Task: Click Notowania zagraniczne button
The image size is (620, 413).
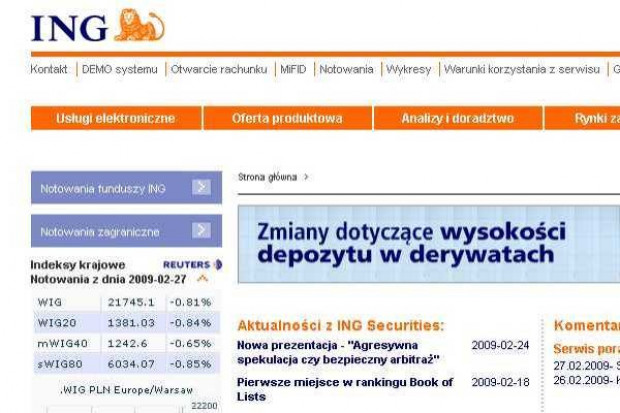Action: 127,231
